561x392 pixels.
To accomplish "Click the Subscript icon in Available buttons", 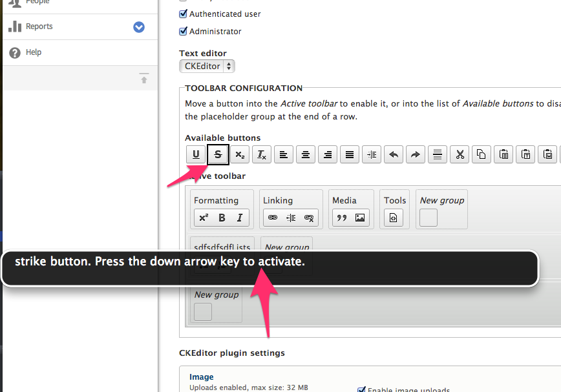I will pos(239,154).
